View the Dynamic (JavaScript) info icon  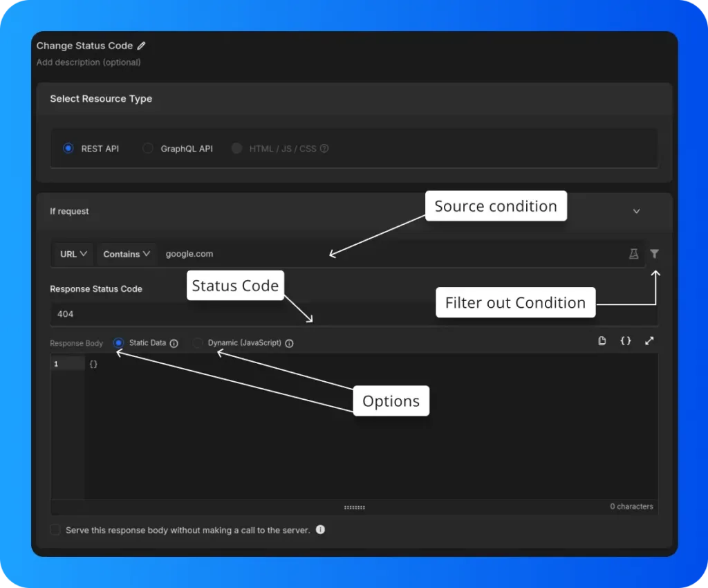(290, 343)
